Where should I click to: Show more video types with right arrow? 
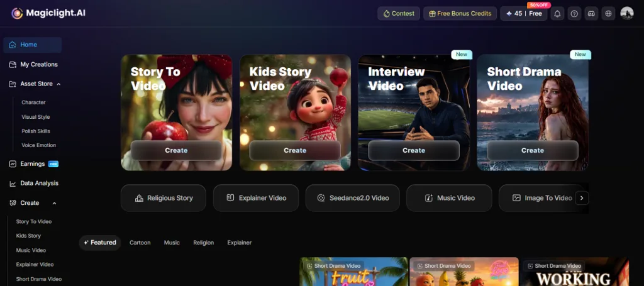582,198
